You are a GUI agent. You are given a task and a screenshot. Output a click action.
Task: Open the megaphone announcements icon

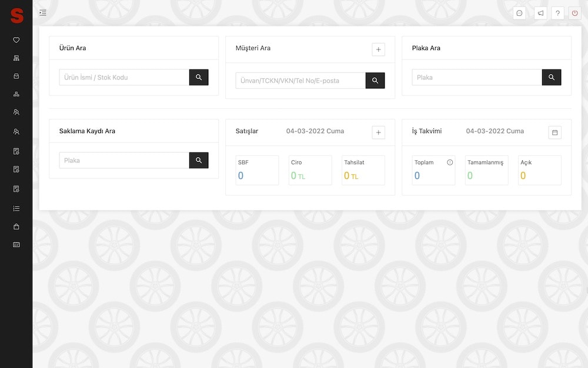pyautogui.click(x=540, y=13)
